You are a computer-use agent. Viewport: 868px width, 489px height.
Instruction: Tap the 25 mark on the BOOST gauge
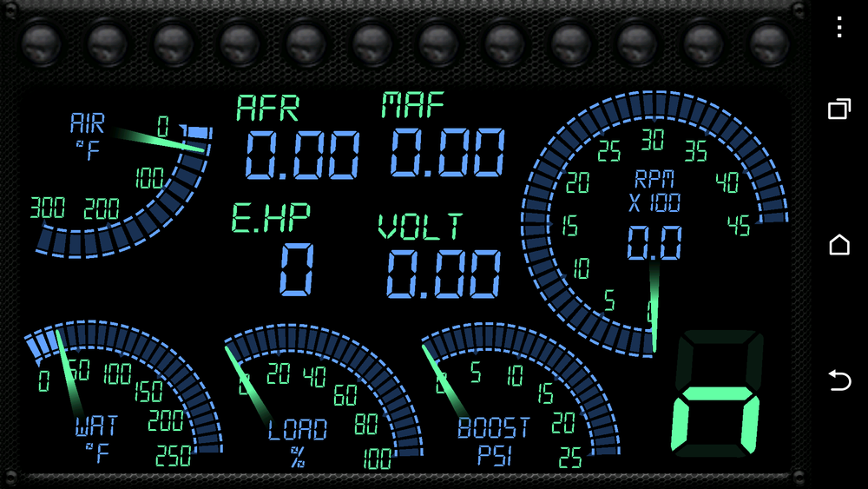click(570, 458)
